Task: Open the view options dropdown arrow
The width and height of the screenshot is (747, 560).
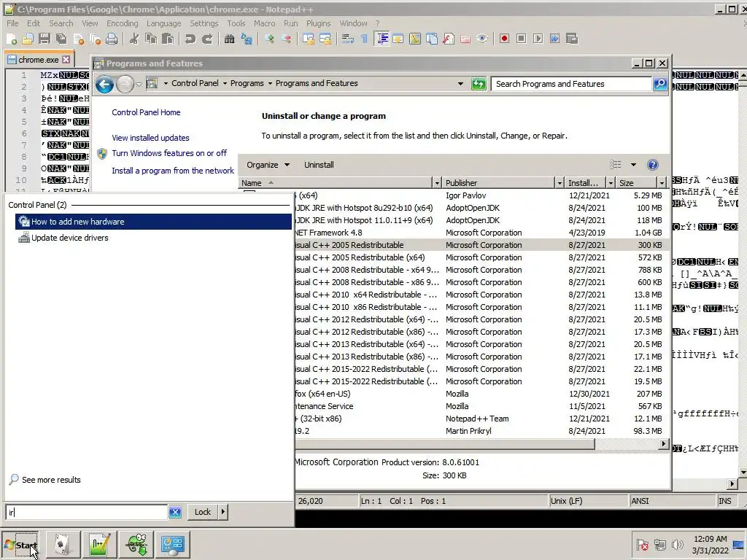Action: [x=633, y=165]
